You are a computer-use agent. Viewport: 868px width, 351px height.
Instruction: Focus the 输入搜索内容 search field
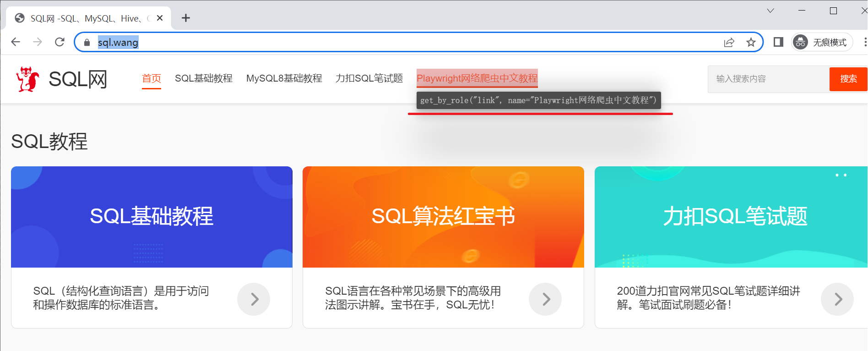768,79
